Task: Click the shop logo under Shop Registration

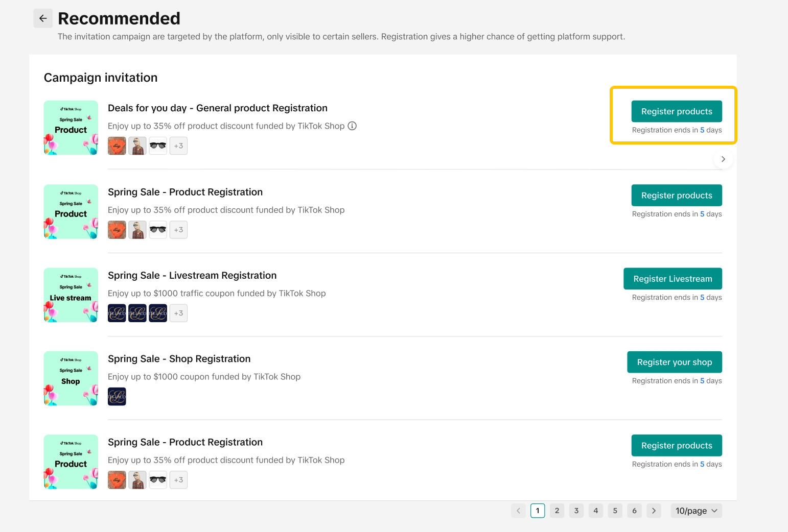Action: pyautogui.click(x=117, y=397)
